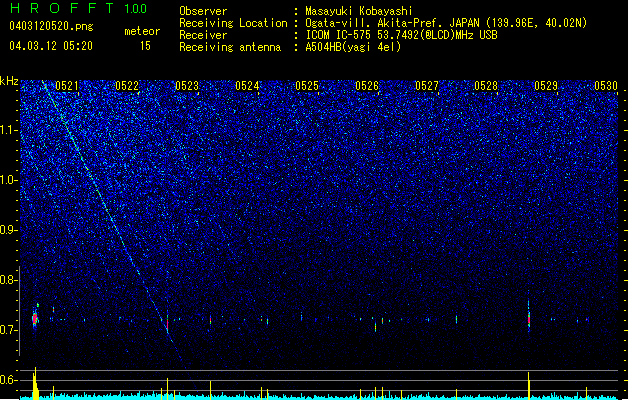
Task: Click the 0521 time marker
Action: [67, 86]
